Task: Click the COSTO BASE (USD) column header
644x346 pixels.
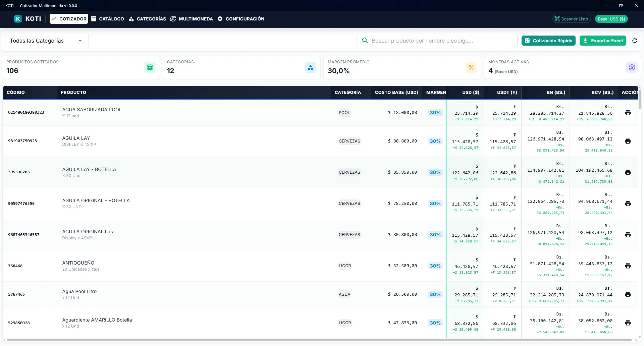Action: point(396,92)
